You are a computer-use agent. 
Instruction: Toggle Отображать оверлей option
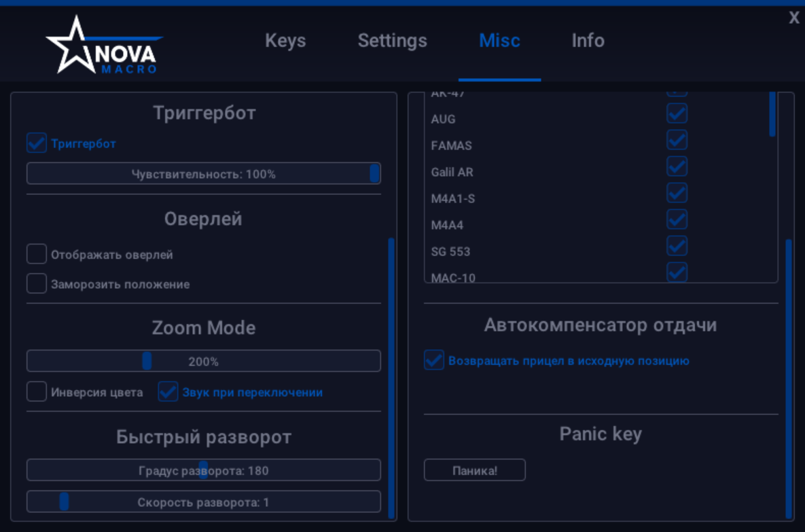[36, 253]
